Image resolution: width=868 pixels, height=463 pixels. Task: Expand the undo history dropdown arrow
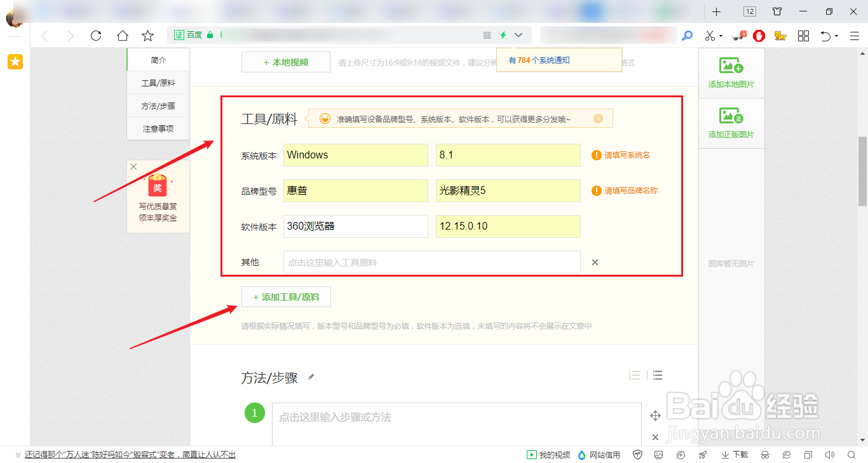click(837, 36)
